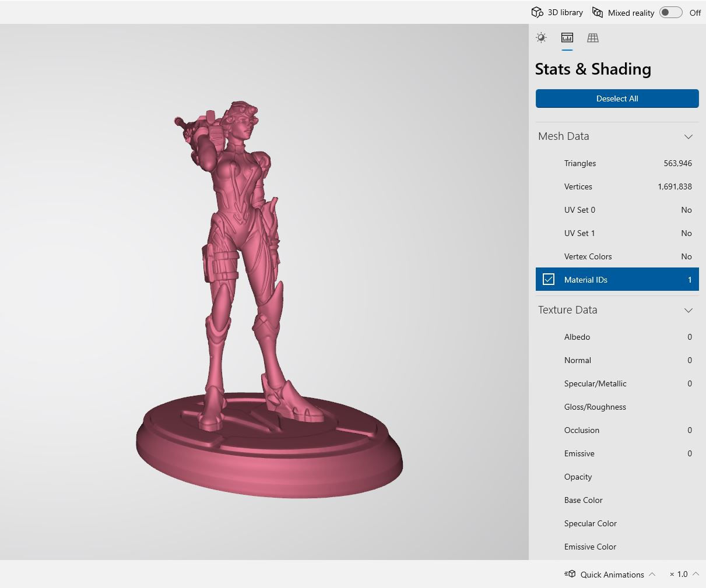Open the Grid & Views tab icon
Screen dimensions: 706x588
point(593,38)
